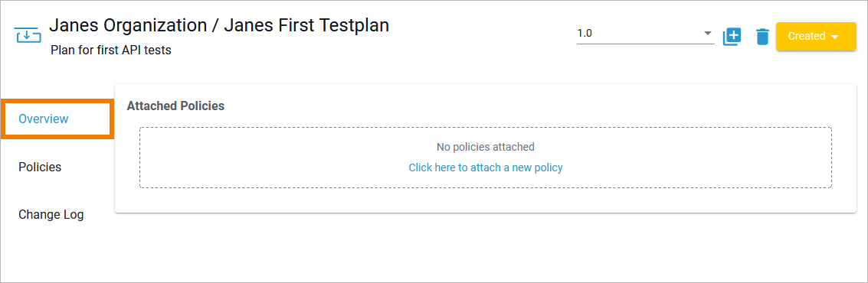Click the Janes First Testplan title text
This screenshot has width=868, height=283.
click(306, 25)
